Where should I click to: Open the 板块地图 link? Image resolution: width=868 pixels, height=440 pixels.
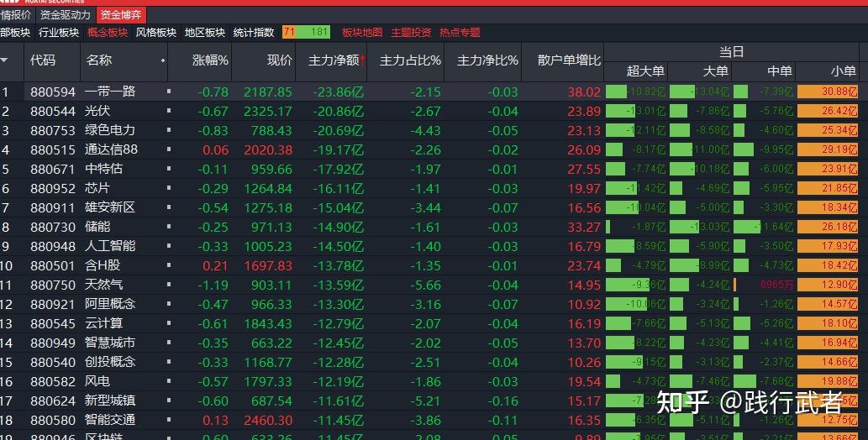[362, 33]
